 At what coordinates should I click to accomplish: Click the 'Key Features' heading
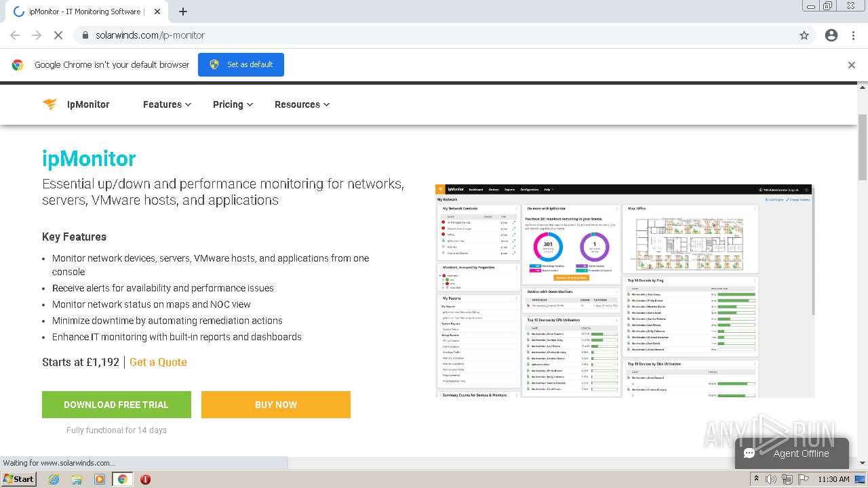point(74,237)
